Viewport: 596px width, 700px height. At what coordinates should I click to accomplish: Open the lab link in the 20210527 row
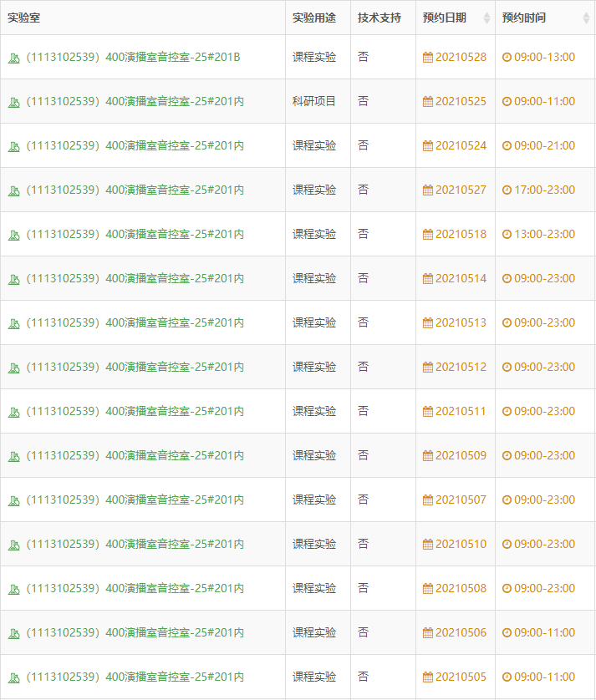(x=135, y=190)
